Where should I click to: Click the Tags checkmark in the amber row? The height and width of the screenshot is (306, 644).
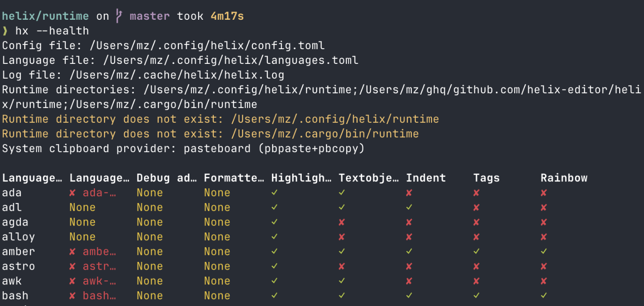coord(477,252)
